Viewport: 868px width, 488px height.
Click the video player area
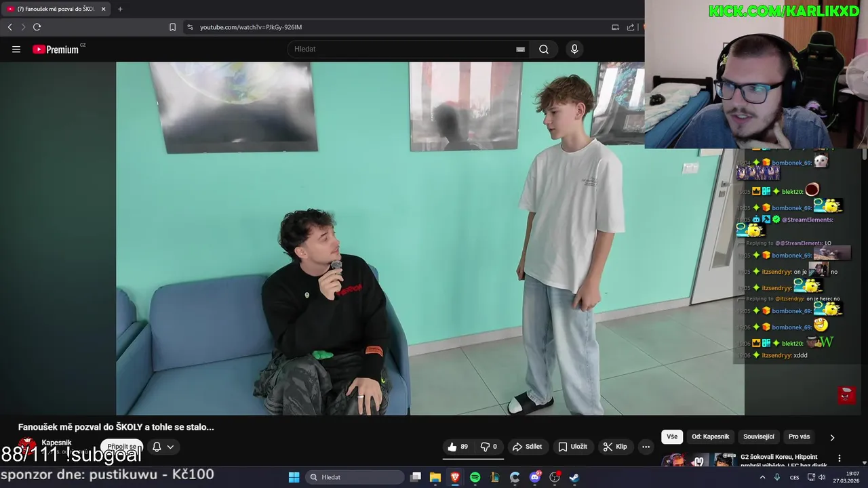click(x=430, y=239)
